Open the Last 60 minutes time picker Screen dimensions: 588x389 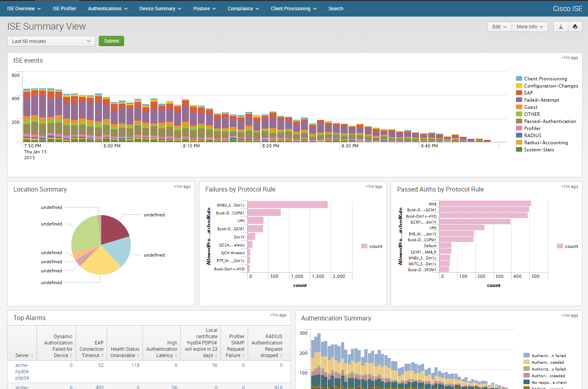(51, 41)
